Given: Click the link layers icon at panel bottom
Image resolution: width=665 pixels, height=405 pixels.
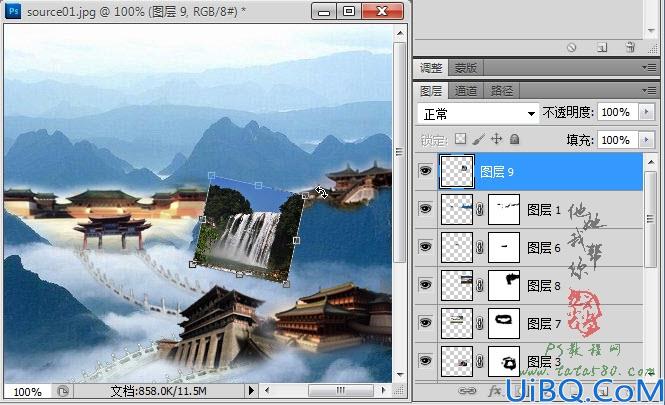Looking at the screenshot, I should tap(467, 391).
